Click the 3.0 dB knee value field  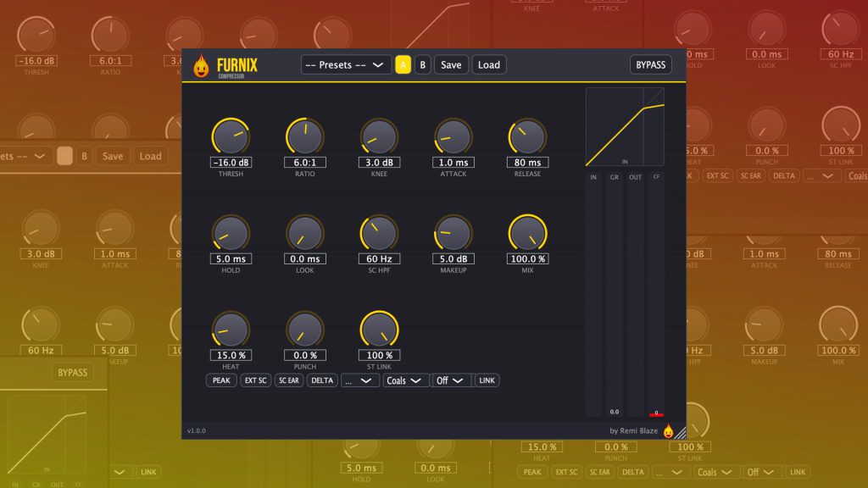379,163
